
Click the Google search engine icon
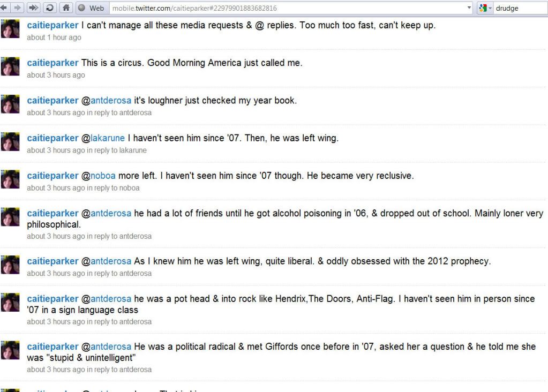483,8
